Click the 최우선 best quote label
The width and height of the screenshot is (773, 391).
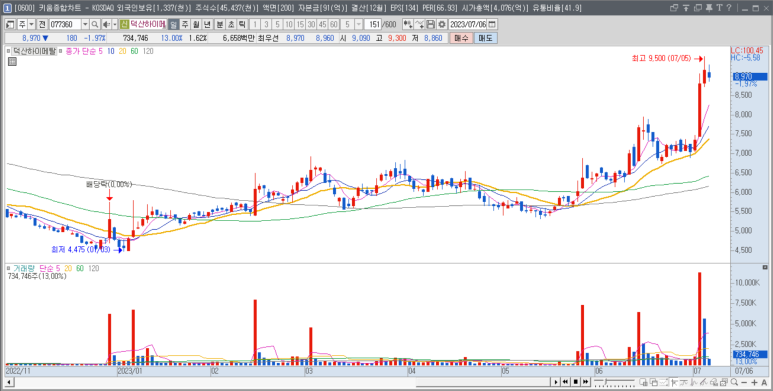[x=269, y=38]
